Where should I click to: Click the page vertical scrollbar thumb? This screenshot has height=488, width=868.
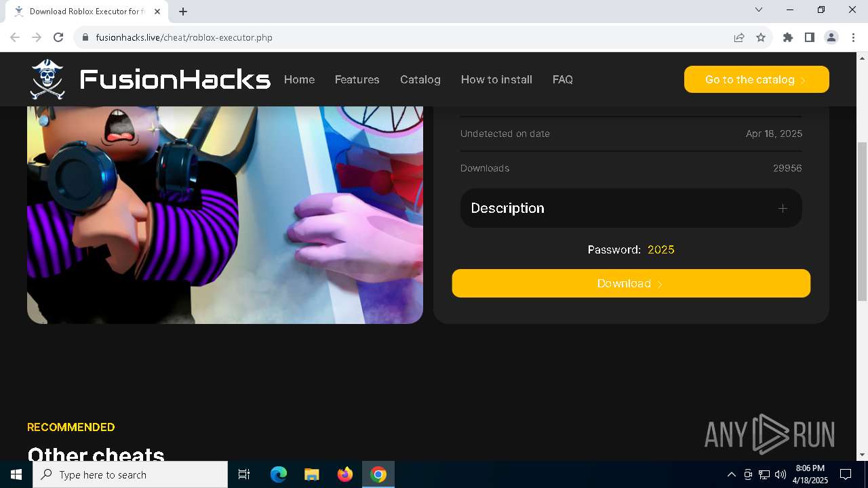tap(862, 221)
